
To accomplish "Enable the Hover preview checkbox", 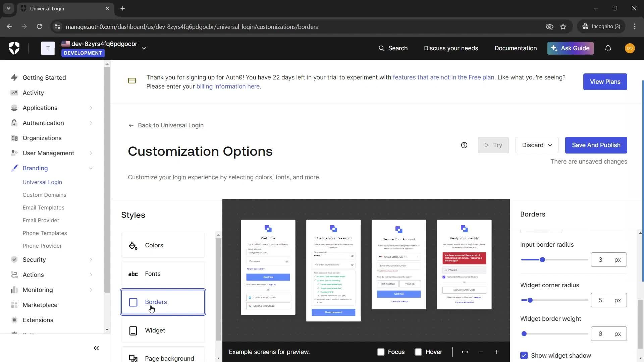I will pyautogui.click(x=418, y=352).
